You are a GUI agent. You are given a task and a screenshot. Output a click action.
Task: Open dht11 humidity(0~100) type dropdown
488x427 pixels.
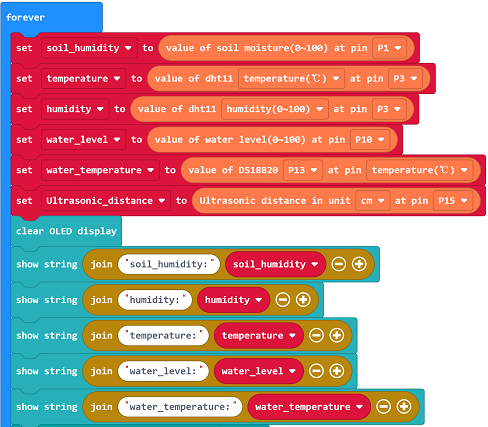275,109
